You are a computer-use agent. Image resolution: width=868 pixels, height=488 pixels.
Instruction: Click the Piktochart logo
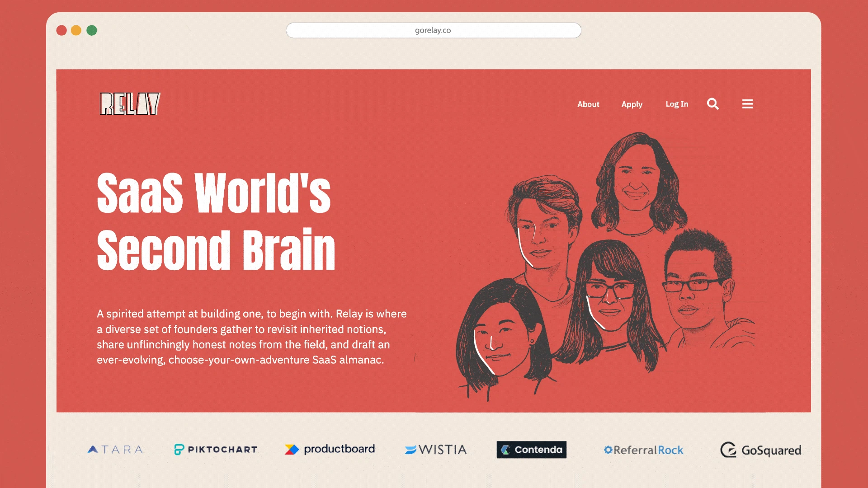coord(216,450)
